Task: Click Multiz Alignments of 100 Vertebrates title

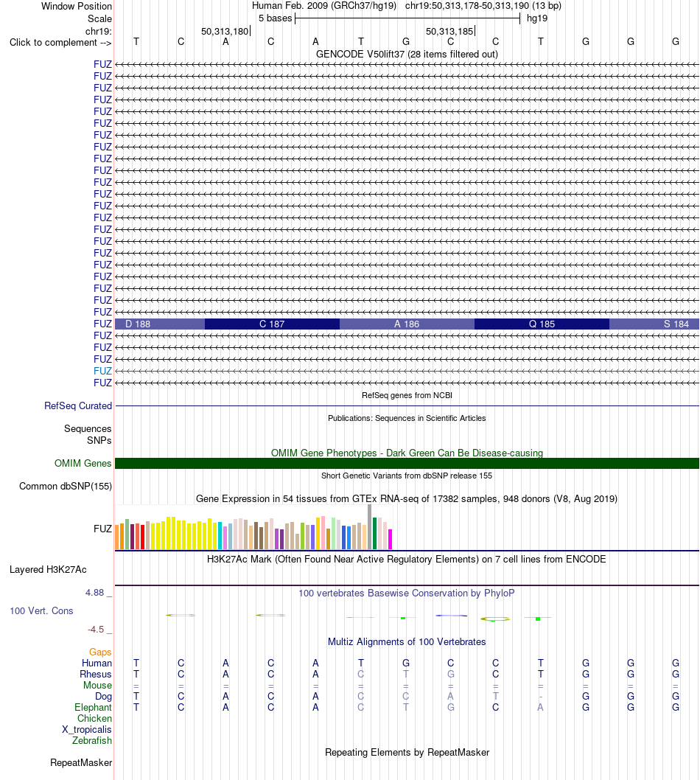Action: [x=407, y=641]
